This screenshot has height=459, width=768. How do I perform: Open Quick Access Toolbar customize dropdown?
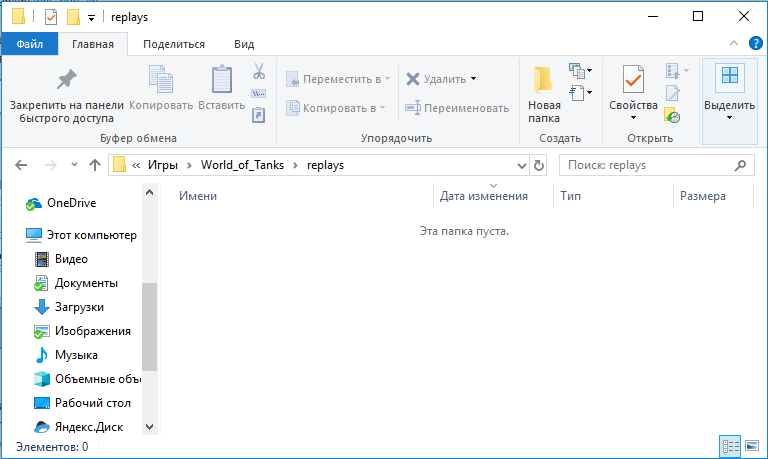[x=92, y=17]
